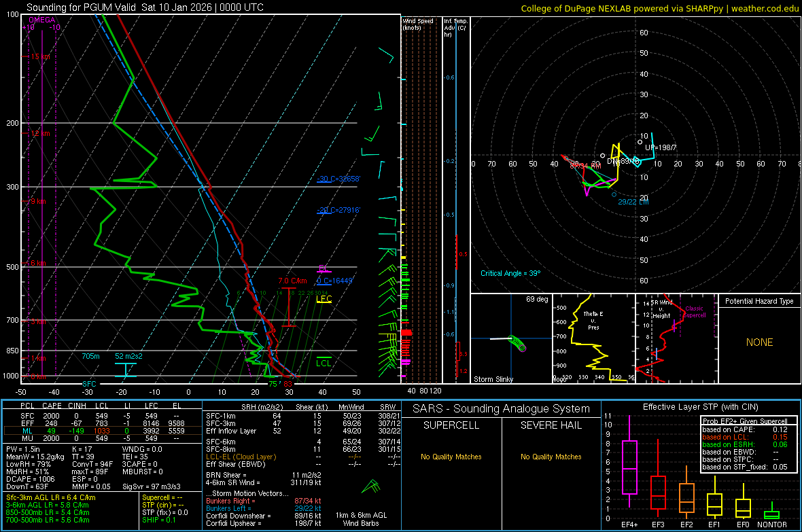Click the '705m' effective inflow base label
The image size is (802, 532).
click(90, 356)
